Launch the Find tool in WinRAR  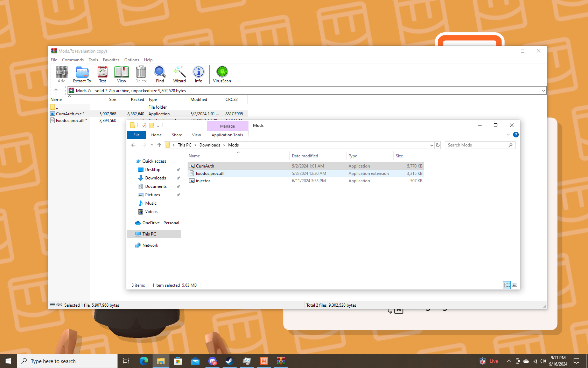tap(160, 74)
